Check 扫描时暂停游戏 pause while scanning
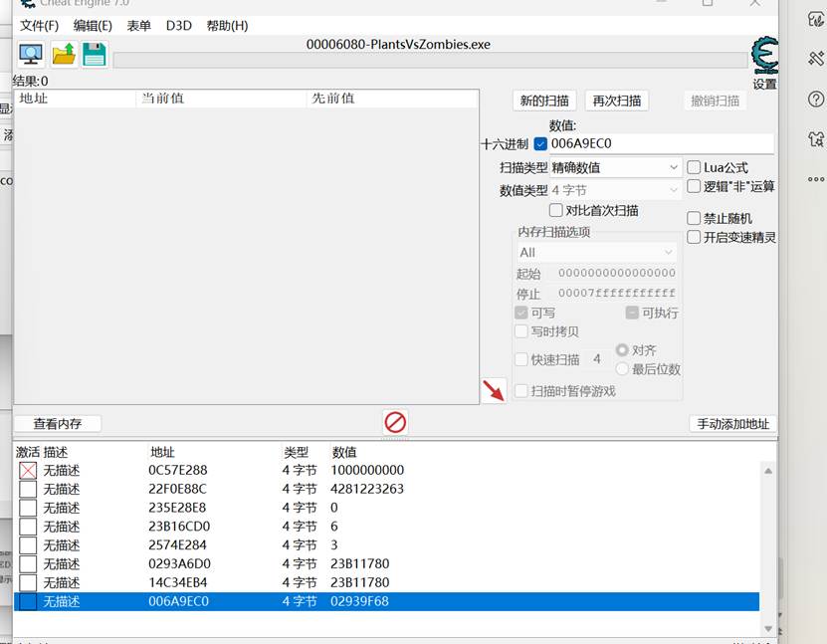This screenshot has width=827, height=644. click(521, 391)
